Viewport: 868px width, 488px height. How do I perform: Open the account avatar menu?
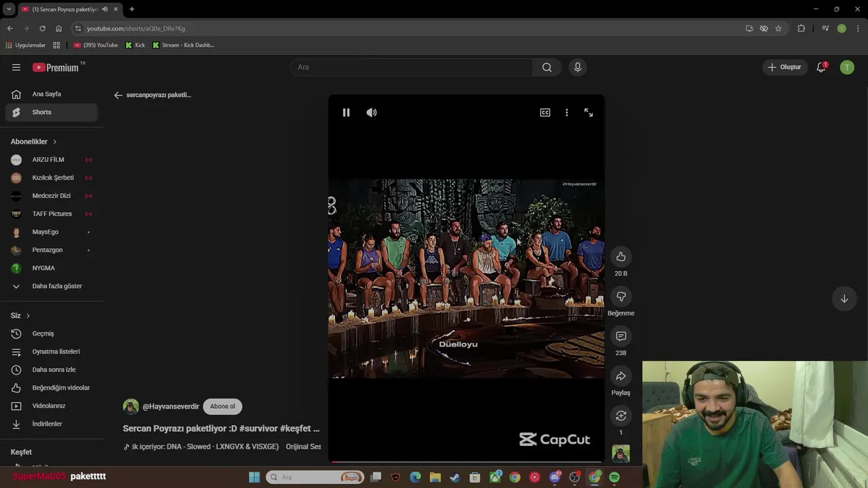coord(847,67)
